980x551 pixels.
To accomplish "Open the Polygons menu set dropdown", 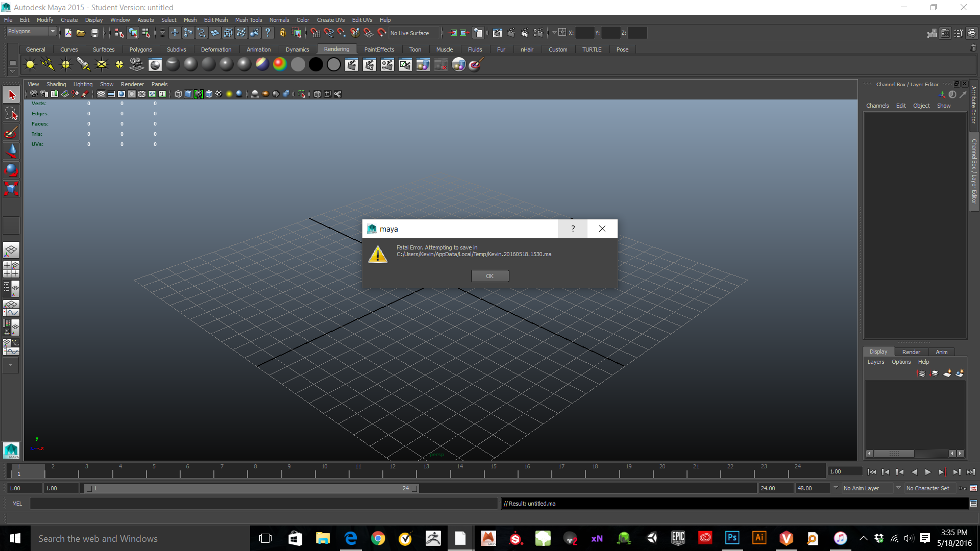I will pos(52,32).
